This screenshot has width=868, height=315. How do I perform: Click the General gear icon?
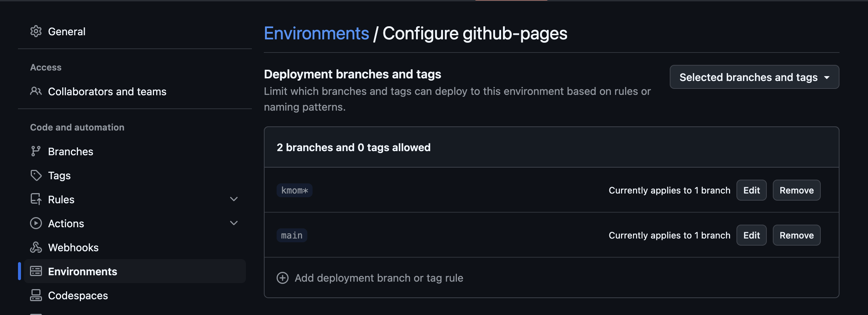(36, 31)
